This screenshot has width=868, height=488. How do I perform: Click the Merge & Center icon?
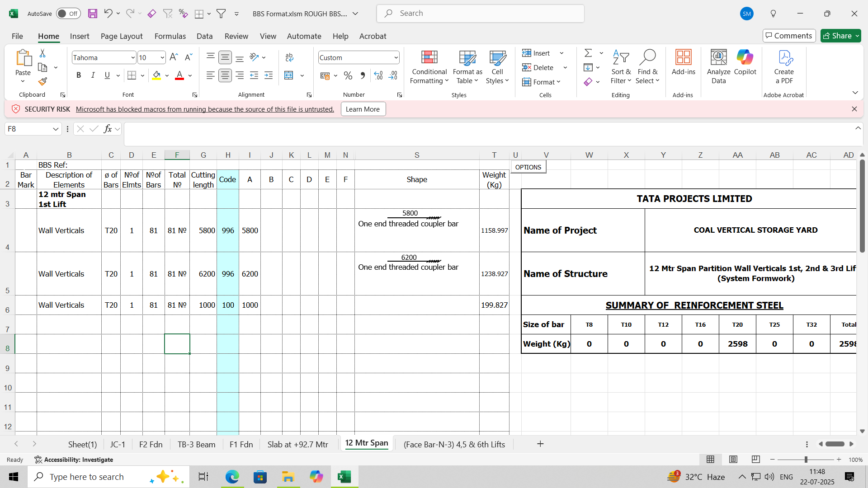(x=289, y=75)
